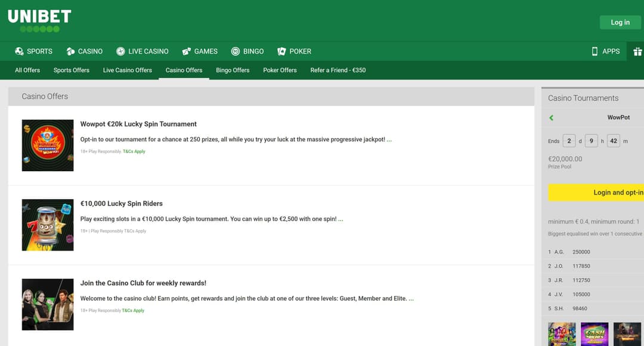Open Live Casino via its icon
Screen dimensions: 644x346
point(120,51)
